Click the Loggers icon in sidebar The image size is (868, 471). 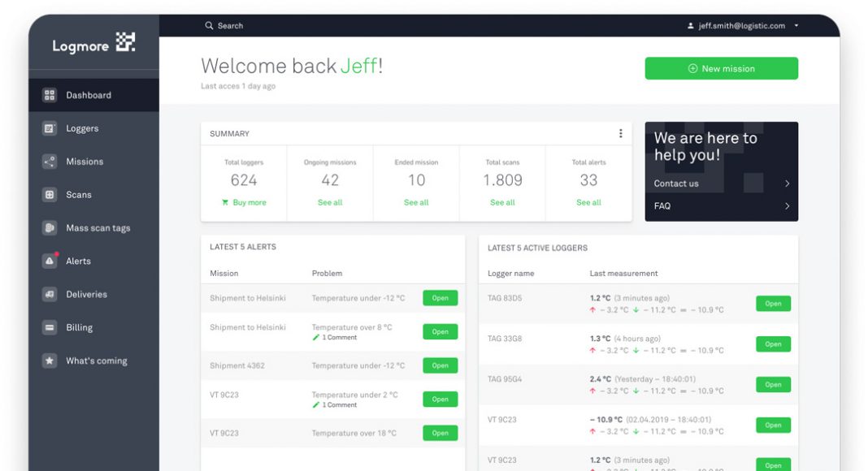tap(50, 128)
